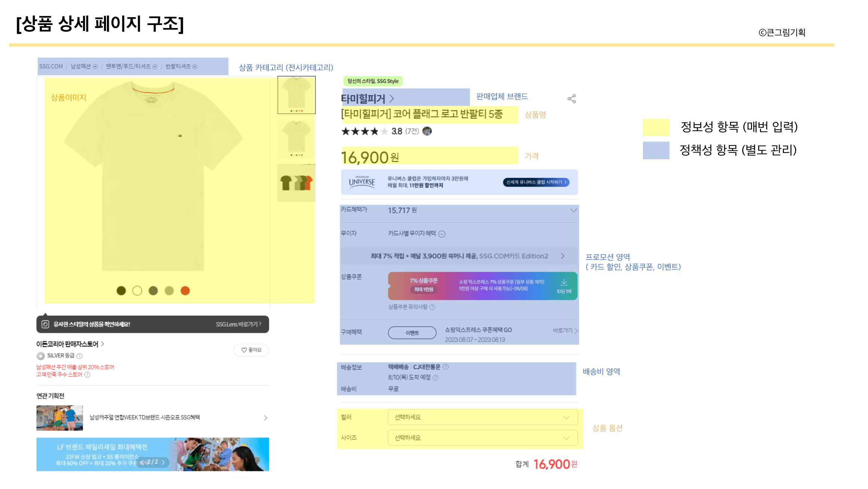Click the 연관 기획전 heading
This screenshot has height=489, width=868.
click(50, 396)
